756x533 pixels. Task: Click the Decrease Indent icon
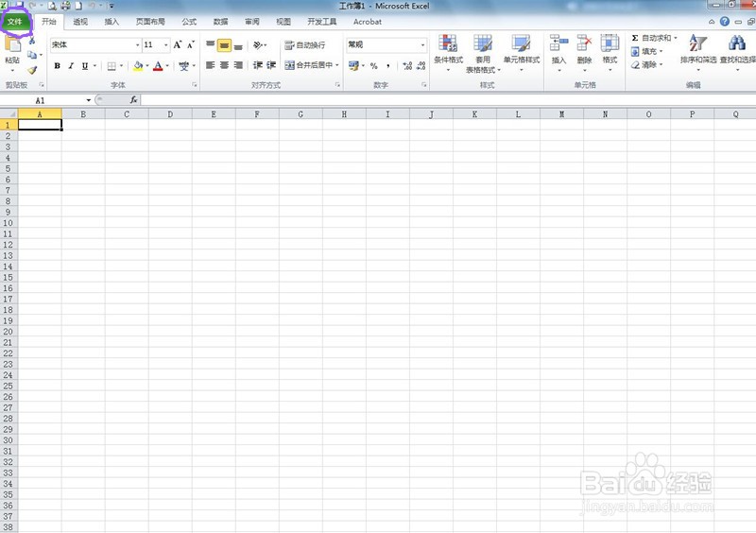tap(258, 65)
